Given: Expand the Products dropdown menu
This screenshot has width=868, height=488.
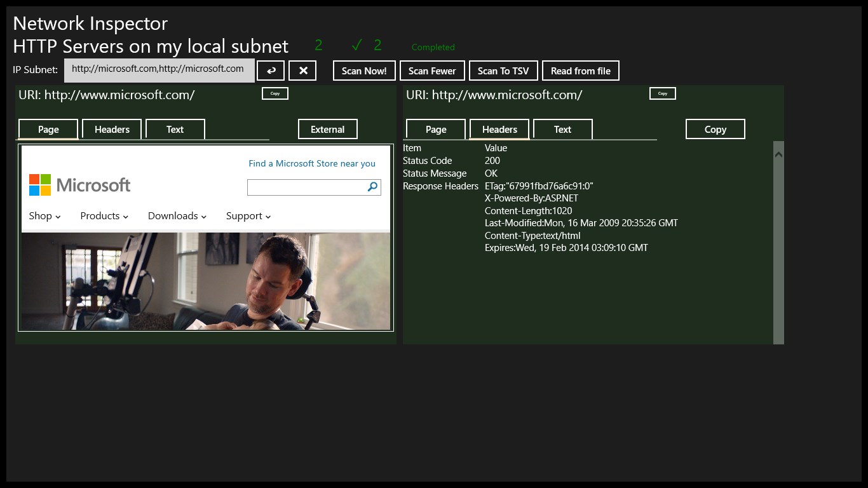Looking at the screenshot, I should (x=104, y=216).
